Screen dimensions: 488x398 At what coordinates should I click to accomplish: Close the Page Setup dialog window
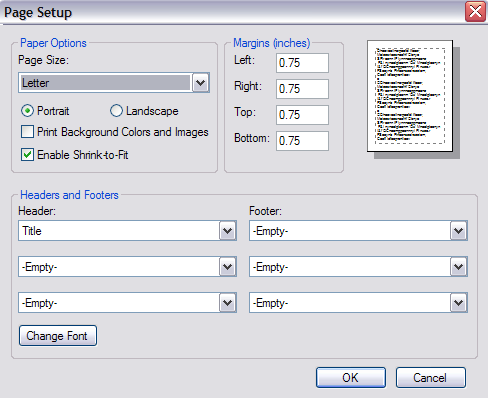coord(475,12)
